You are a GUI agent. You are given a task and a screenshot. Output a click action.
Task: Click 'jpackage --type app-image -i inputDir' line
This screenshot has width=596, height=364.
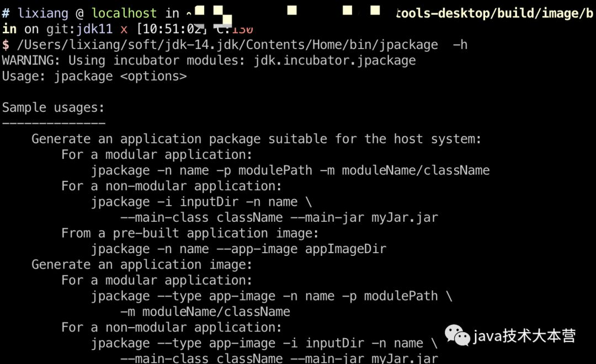pyautogui.click(x=264, y=343)
